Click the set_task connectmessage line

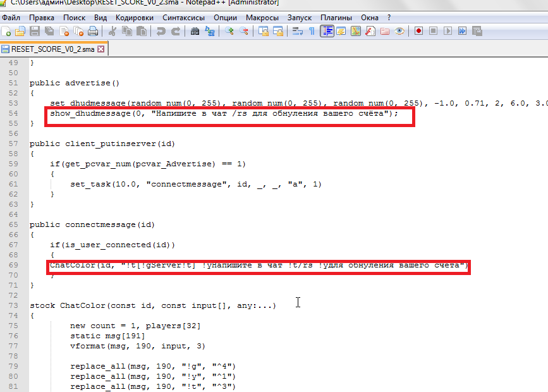(x=196, y=184)
